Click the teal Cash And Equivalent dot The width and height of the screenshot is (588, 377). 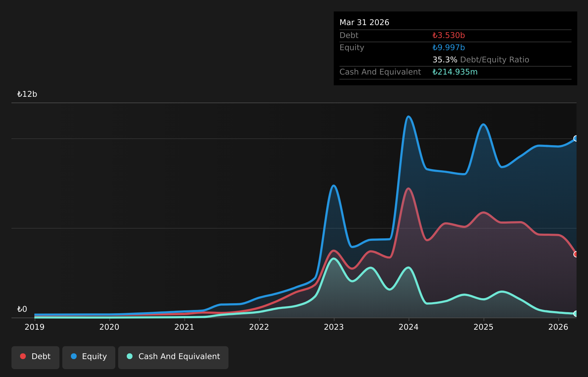130,356
